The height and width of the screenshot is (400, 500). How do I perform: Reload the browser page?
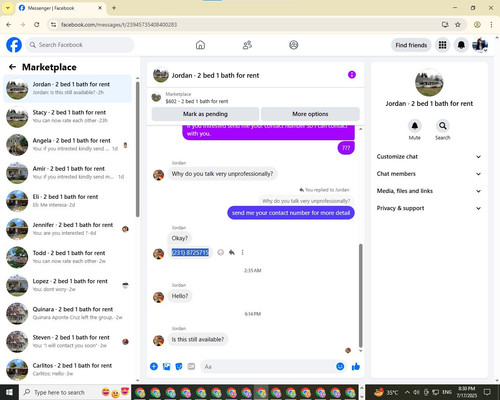click(37, 25)
